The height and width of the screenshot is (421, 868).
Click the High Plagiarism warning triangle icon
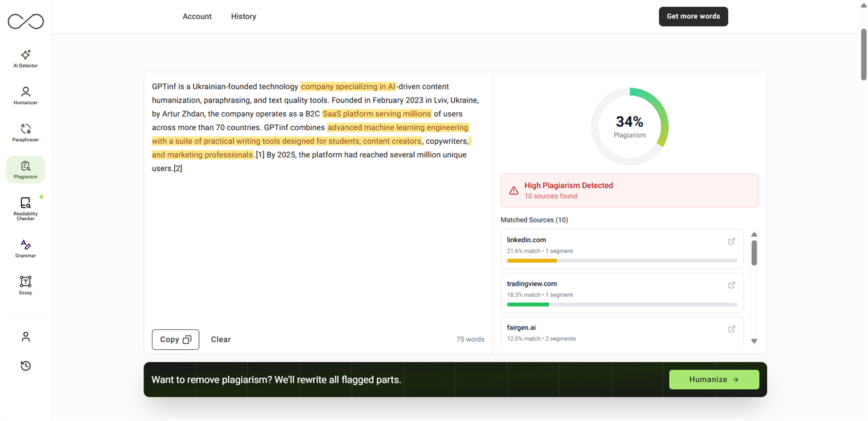point(514,191)
